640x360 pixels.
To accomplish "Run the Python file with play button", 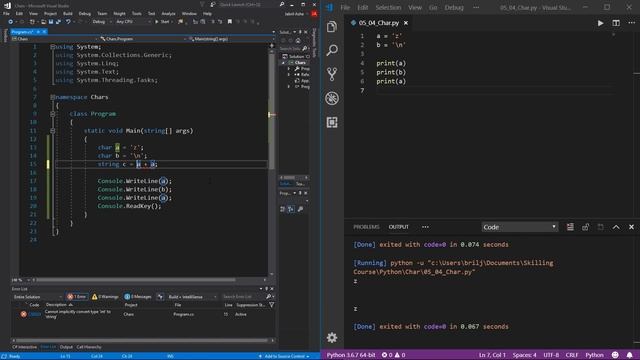I will [600, 23].
